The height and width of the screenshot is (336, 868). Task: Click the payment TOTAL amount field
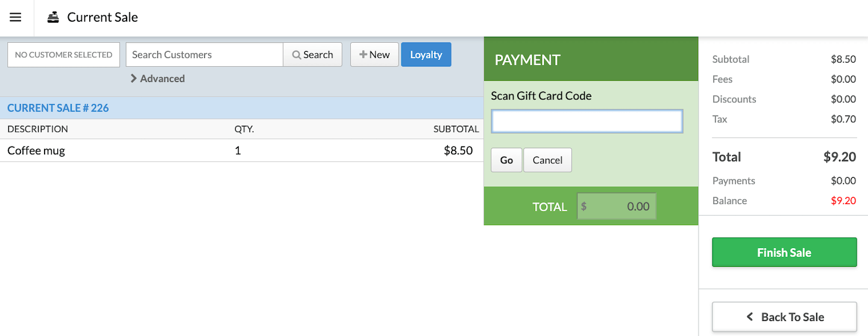616,207
